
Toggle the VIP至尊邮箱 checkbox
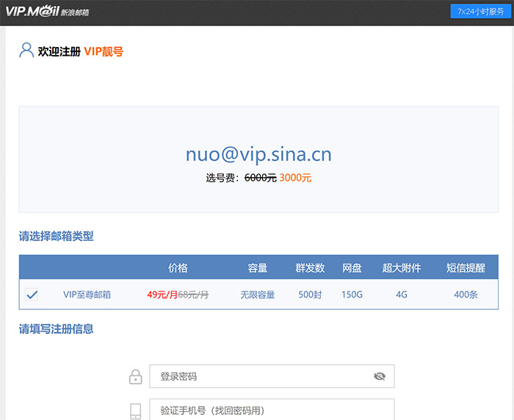pos(32,294)
